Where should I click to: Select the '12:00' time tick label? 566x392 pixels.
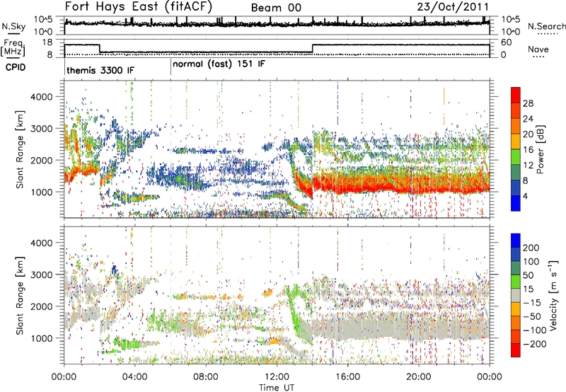(277, 377)
